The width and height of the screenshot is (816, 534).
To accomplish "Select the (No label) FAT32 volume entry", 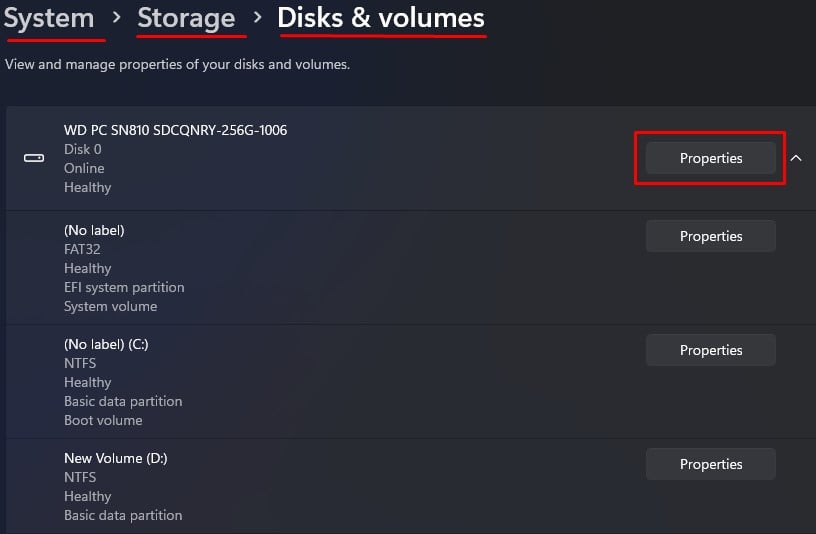I will point(94,230).
